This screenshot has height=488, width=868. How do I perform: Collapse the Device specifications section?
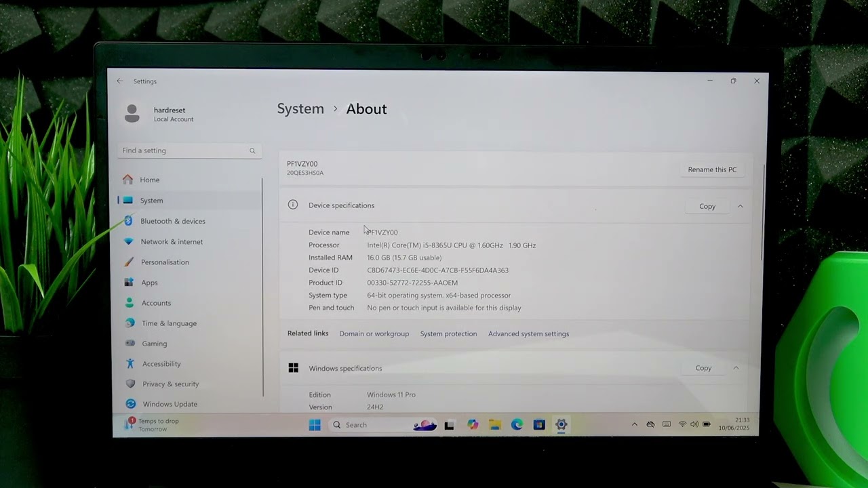[741, 206]
